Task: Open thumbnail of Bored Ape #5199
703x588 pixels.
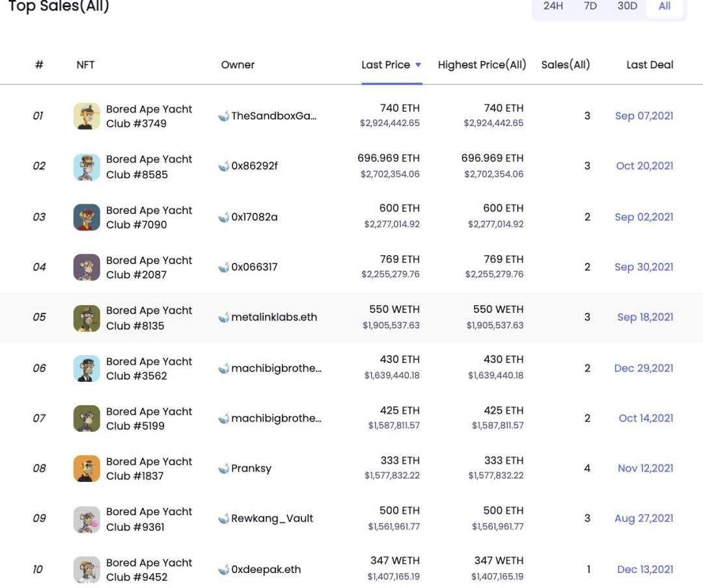Action: click(87, 418)
